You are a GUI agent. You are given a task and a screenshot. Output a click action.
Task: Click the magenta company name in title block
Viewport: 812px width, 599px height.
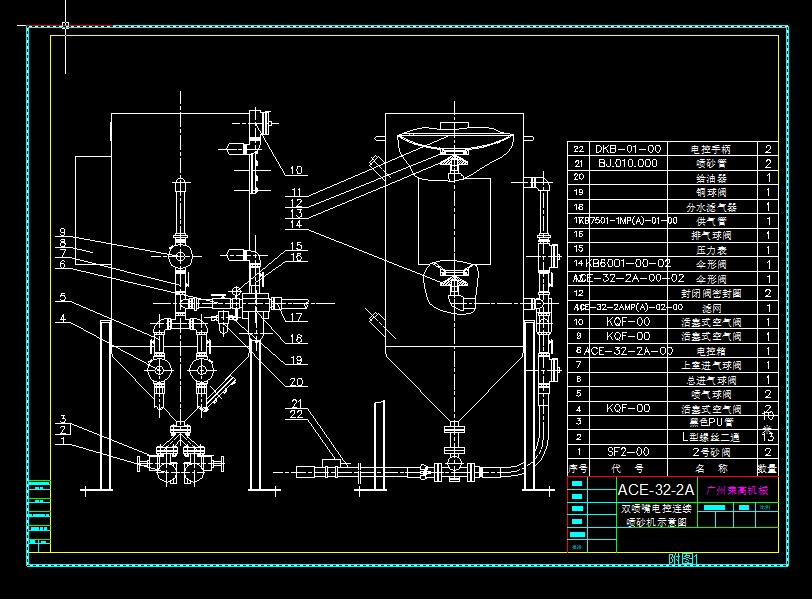click(737, 490)
